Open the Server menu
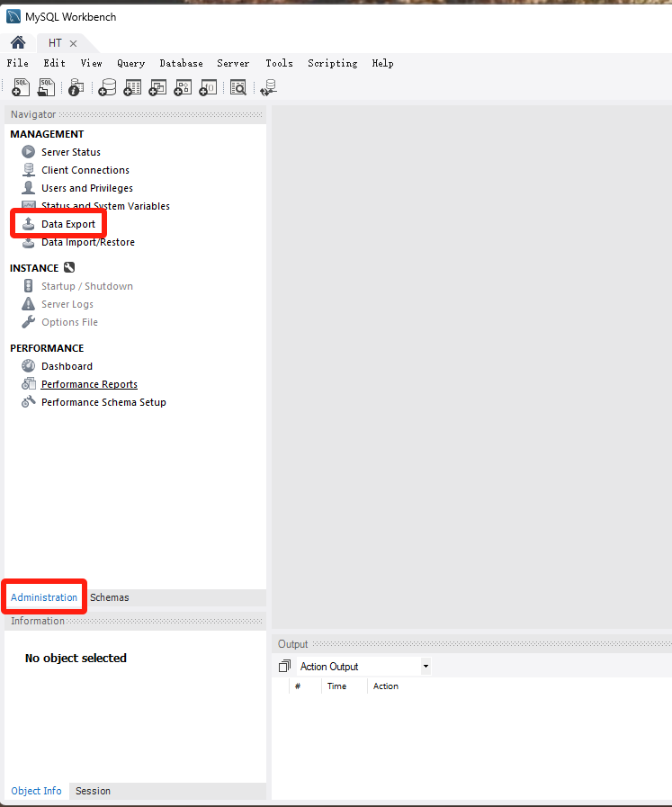The height and width of the screenshot is (807, 672). click(233, 63)
